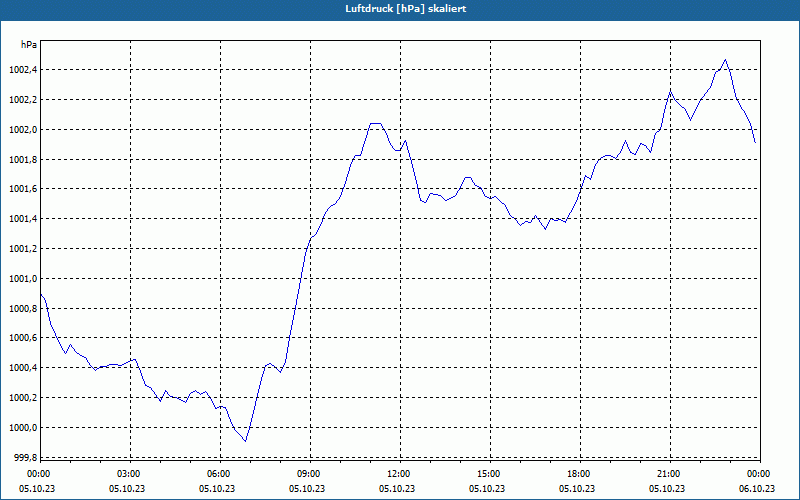Select the y-axis value '1002,2'

[23, 100]
